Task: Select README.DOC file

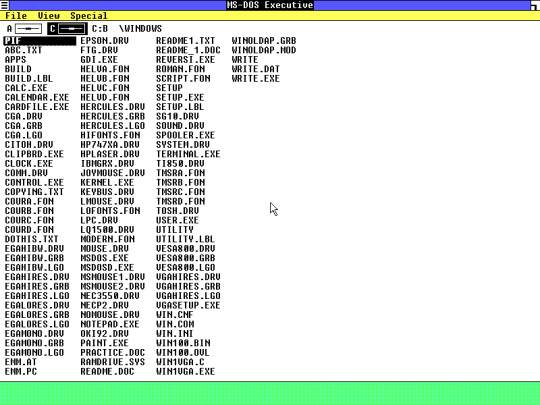Action: [107, 372]
